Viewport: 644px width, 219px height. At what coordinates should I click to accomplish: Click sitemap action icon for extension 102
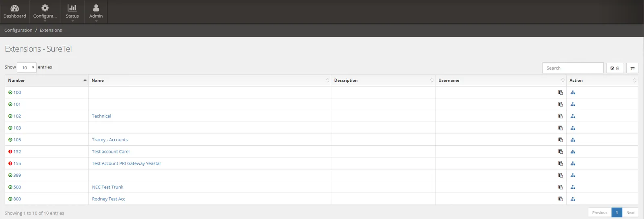(573, 116)
